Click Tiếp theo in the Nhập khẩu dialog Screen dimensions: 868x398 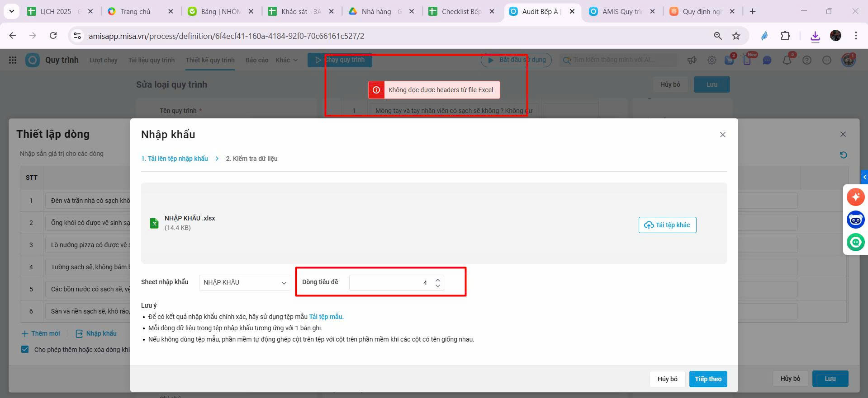coord(708,379)
